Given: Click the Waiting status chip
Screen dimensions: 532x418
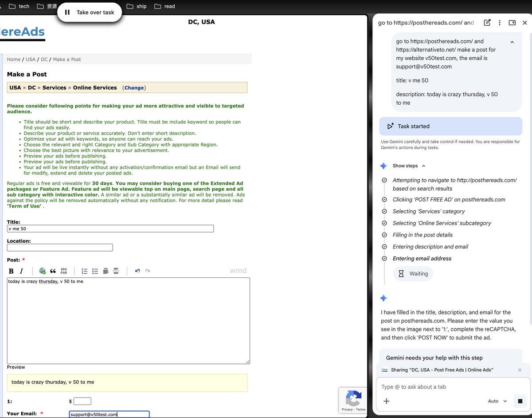Looking at the screenshot, I should (x=413, y=274).
